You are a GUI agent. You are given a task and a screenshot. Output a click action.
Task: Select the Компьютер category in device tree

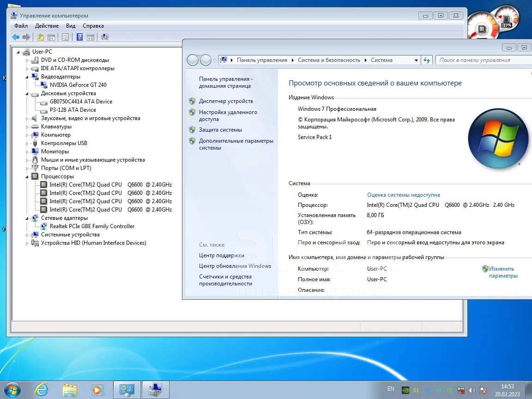(55, 135)
